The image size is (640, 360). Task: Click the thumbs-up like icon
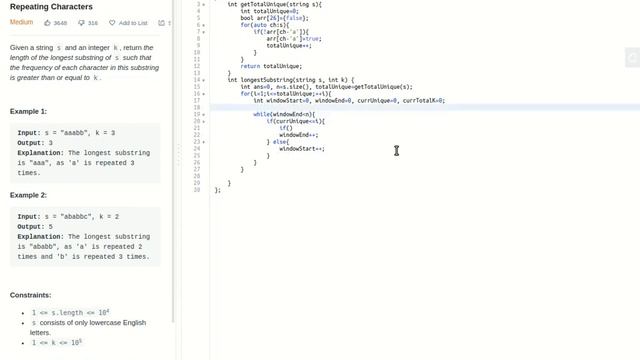click(x=47, y=23)
